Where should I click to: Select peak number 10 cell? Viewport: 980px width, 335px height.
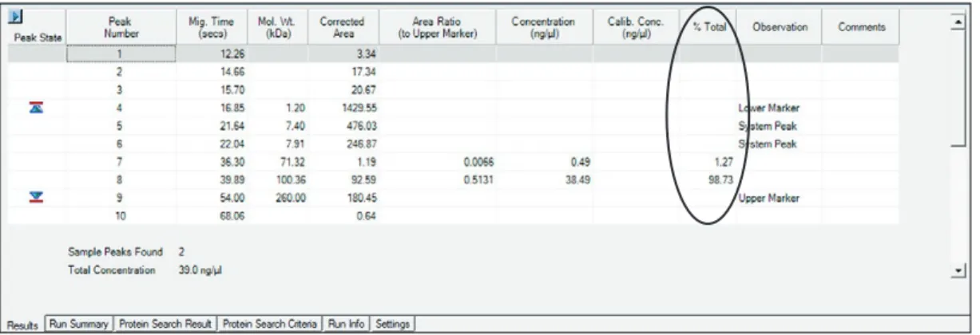pos(121,215)
